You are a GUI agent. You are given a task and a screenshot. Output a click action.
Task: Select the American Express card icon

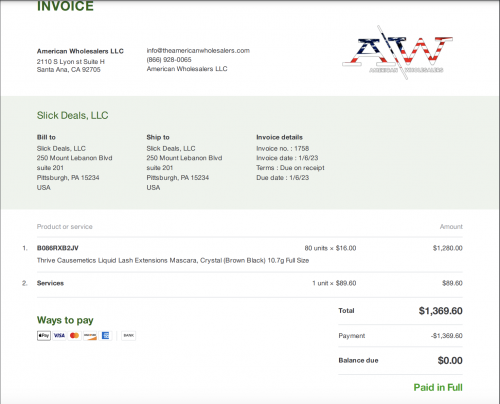(x=105, y=335)
